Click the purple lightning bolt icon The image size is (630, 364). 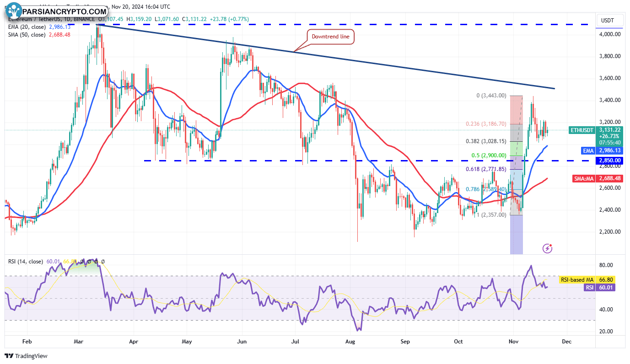547,248
